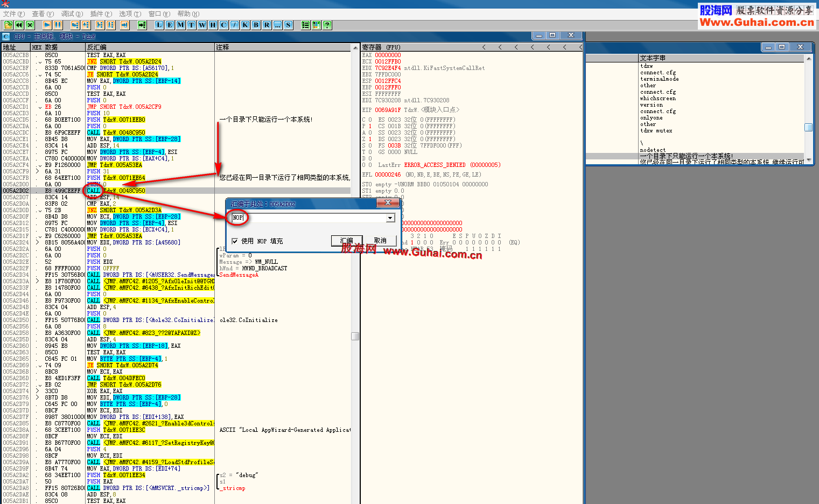Select 'tdxw mutex' in the text strings list
This screenshot has height=504, width=819.
pos(656,130)
